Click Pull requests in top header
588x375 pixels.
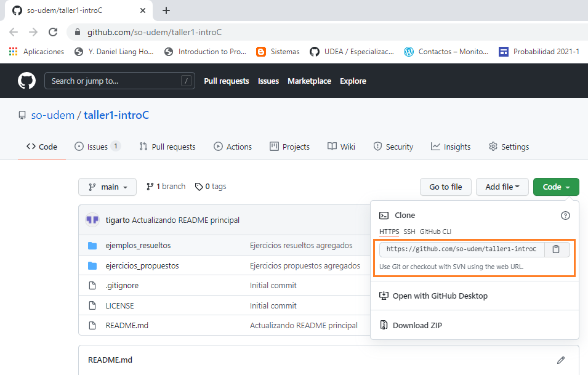[x=227, y=81]
